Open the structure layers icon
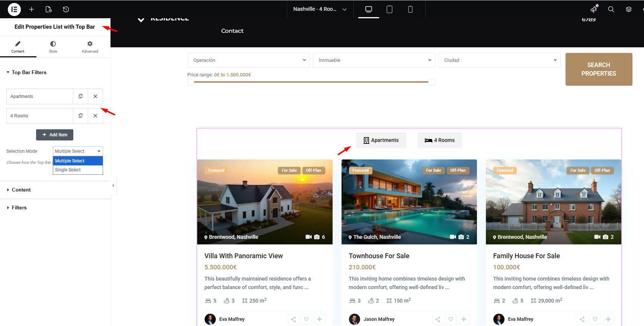This screenshot has height=326, width=644. point(628,9)
